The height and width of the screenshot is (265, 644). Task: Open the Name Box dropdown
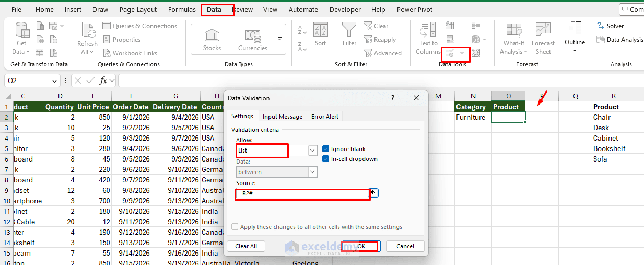click(55, 80)
